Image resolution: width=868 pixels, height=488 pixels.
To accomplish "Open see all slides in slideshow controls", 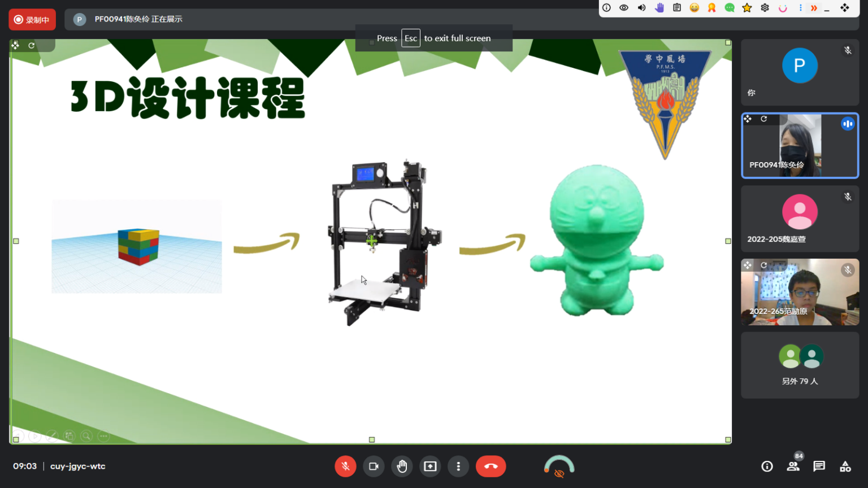I will (69, 436).
